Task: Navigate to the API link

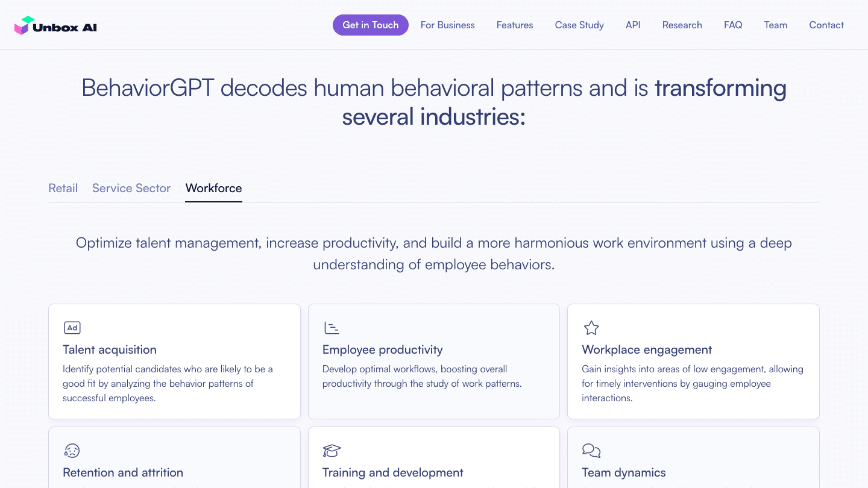Action: click(x=633, y=25)
